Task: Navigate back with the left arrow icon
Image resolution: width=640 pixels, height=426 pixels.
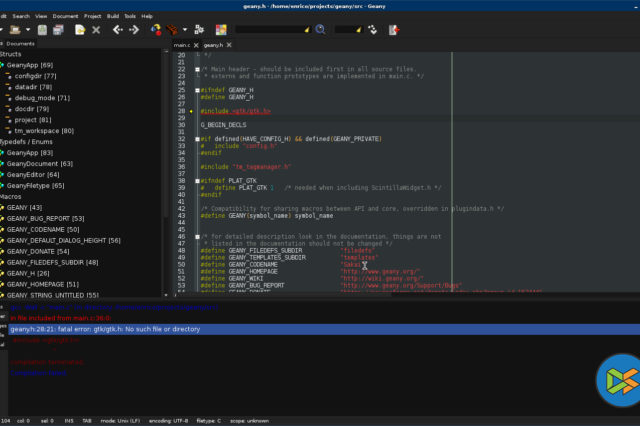Action: coord(117,30)
